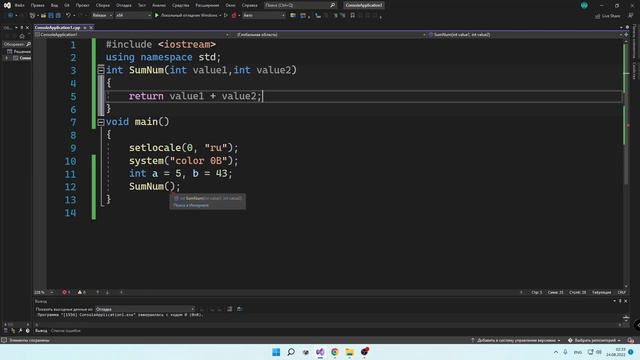The height and width of the screenshot is (360, 640).
Task: Close the ConsoleApplication1.cpp tab
Action: pyautogui.click(x=91, y=27)
